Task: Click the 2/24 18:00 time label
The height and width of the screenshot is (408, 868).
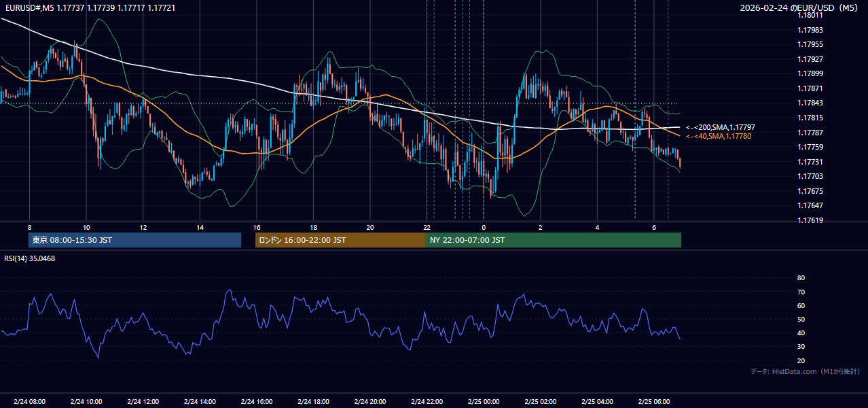Action: [x=313, y=401]
